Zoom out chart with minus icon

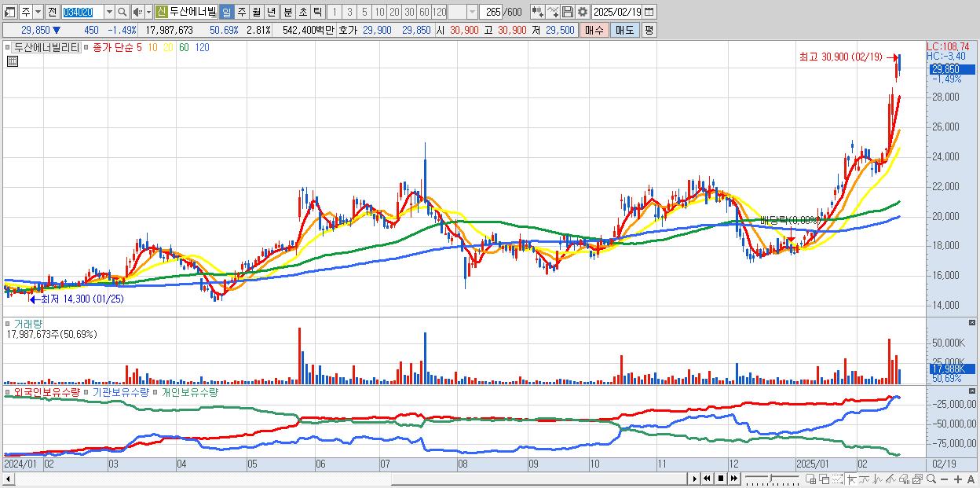tap(944, 479)
